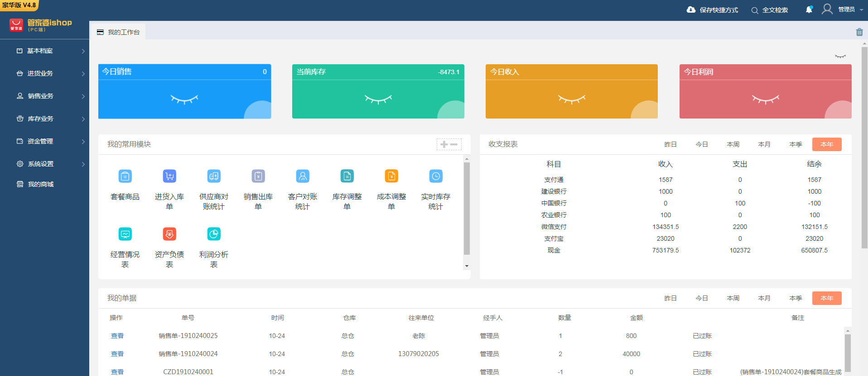Open the 管理员 account dropdown
This screenshot has height=376, width=868.
coord(850,10)
